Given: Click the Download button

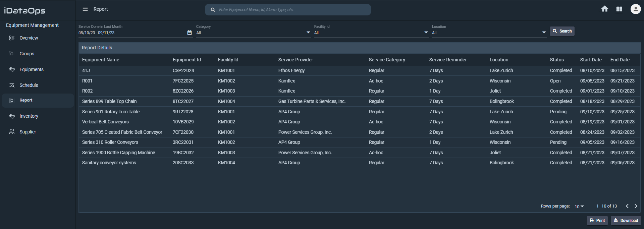Looking at the screenshot, I should click(626, 221).
